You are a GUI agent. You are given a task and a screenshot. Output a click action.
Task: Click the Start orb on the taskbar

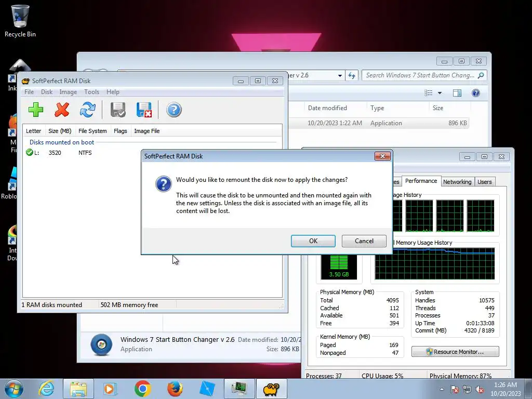14,389
